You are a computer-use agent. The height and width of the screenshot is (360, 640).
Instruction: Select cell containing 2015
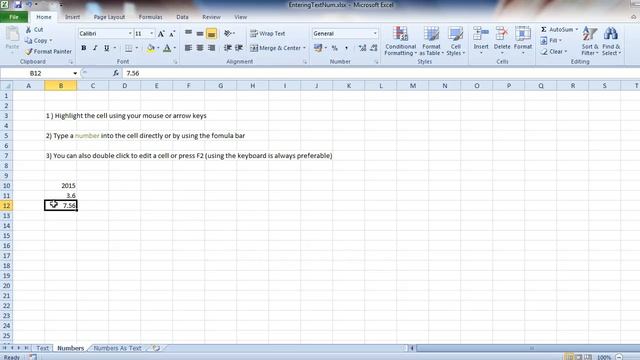[x=60, y=186]
